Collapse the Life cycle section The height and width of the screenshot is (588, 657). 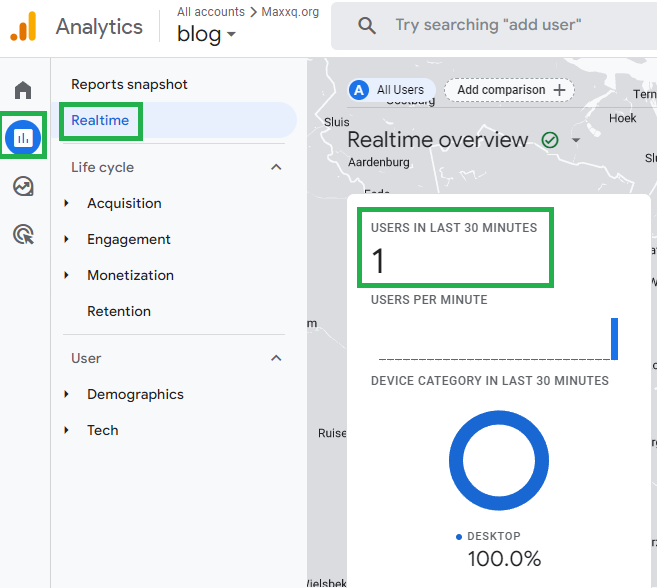pos(276,167)
